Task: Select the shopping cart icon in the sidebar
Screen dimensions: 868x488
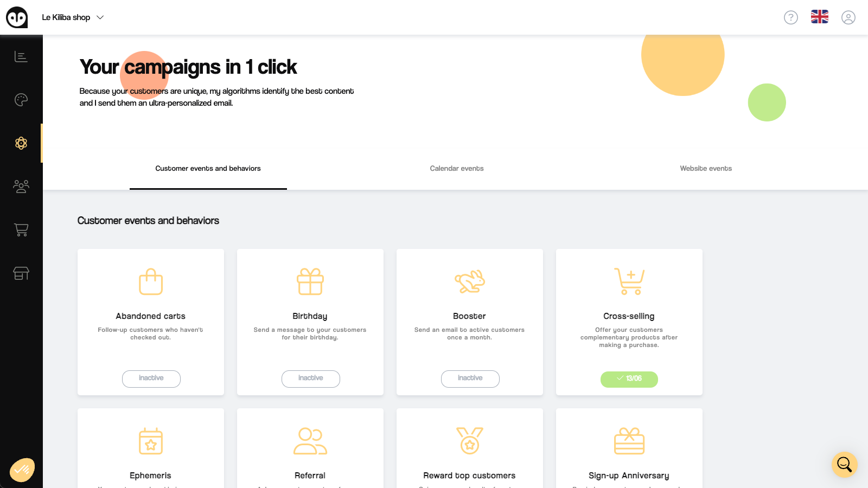Action: coord(21,230)
